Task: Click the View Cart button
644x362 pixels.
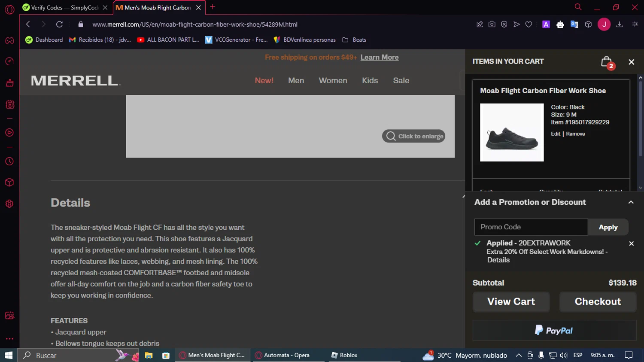Action: 511,302
